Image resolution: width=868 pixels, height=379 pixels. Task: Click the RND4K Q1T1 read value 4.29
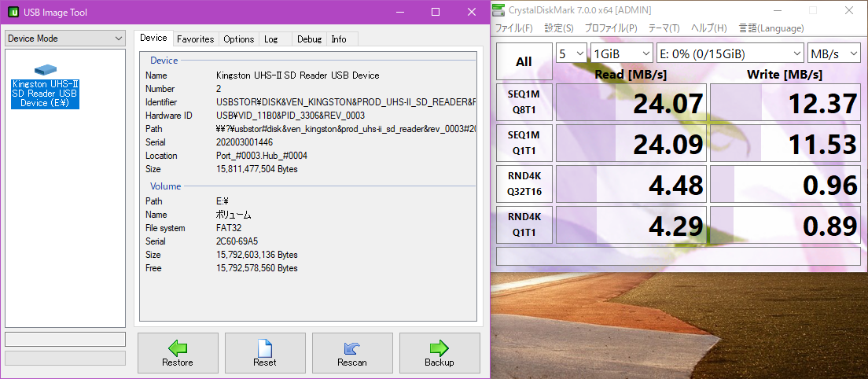[x=631, y=225]
